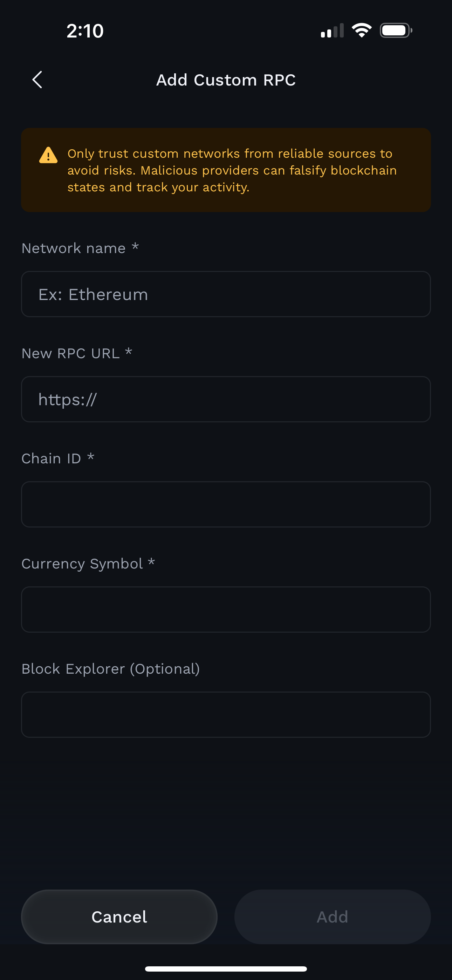452x980 pixels.
Task: Tap the back arrow icon
Action: pyautogui.click(x=37, y=80)
